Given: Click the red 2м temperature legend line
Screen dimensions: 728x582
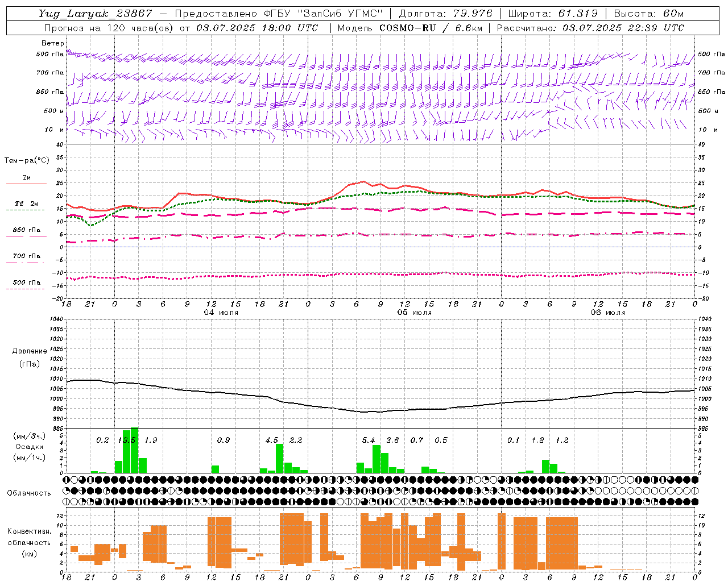Looking at the screenshot, I should tap(26, 184).
